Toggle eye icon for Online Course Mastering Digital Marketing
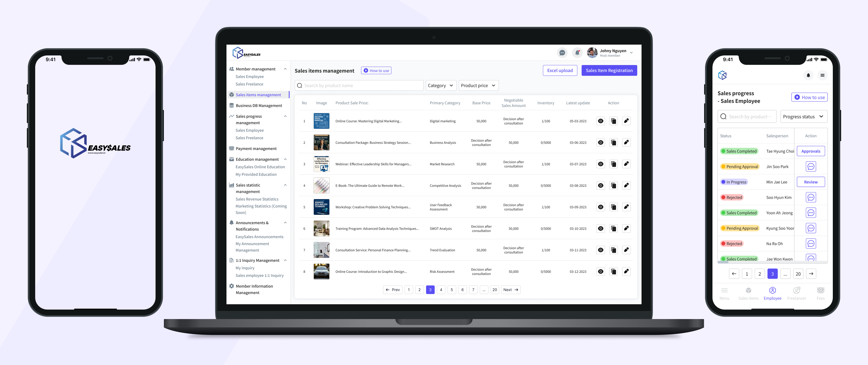The width and height of the screenshot is (868, 365). click(600, 121)
